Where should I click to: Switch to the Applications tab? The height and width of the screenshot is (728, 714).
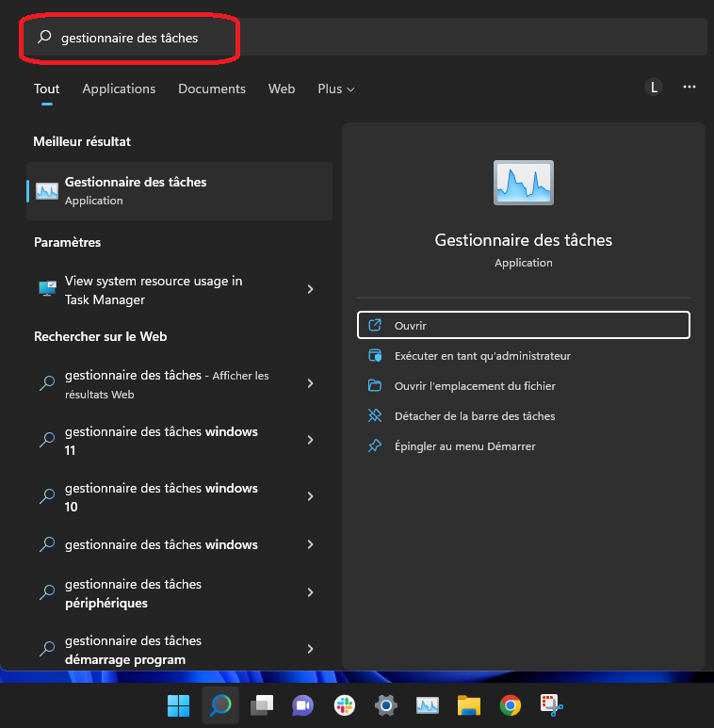(119, 89)
